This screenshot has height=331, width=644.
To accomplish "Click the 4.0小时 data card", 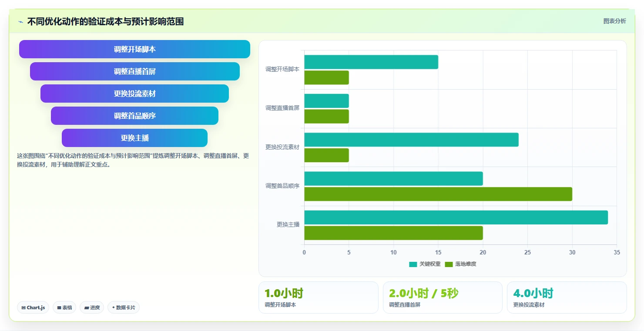I will click(567, 298).
